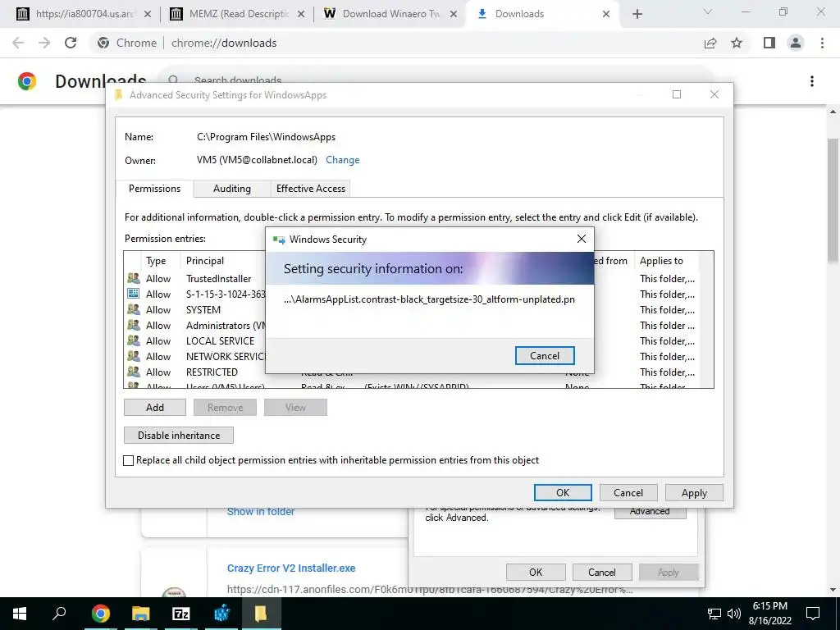The width and height of the screenshot is (840, 630).
Task: Click the Change owner link
Action: 342,160
